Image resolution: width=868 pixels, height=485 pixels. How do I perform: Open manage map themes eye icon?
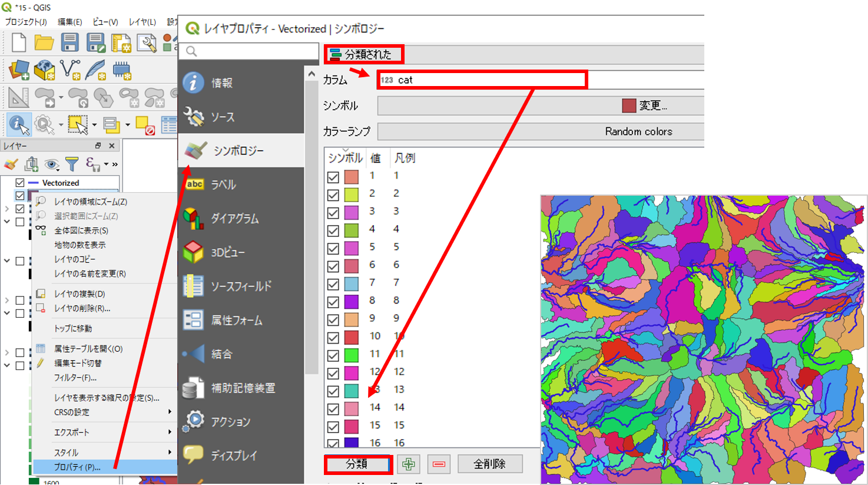[x=51, y=164]
